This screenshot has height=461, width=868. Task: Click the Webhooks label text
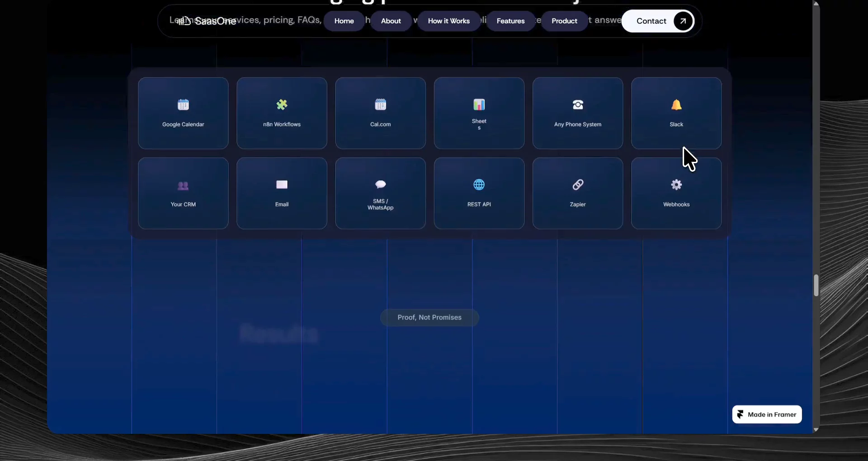coord(676,204)
